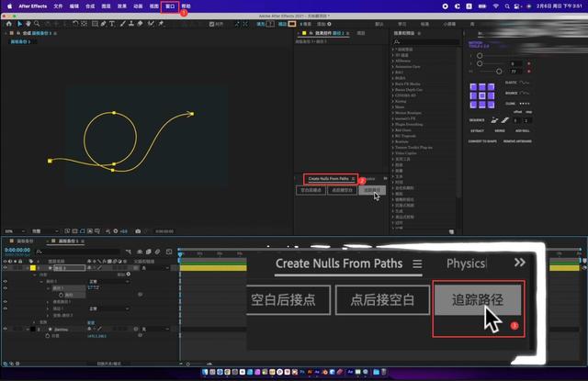Select the Rotation tool
This screenshot has height=381, width=588.
pyautogui.click(x=75, y=24)
